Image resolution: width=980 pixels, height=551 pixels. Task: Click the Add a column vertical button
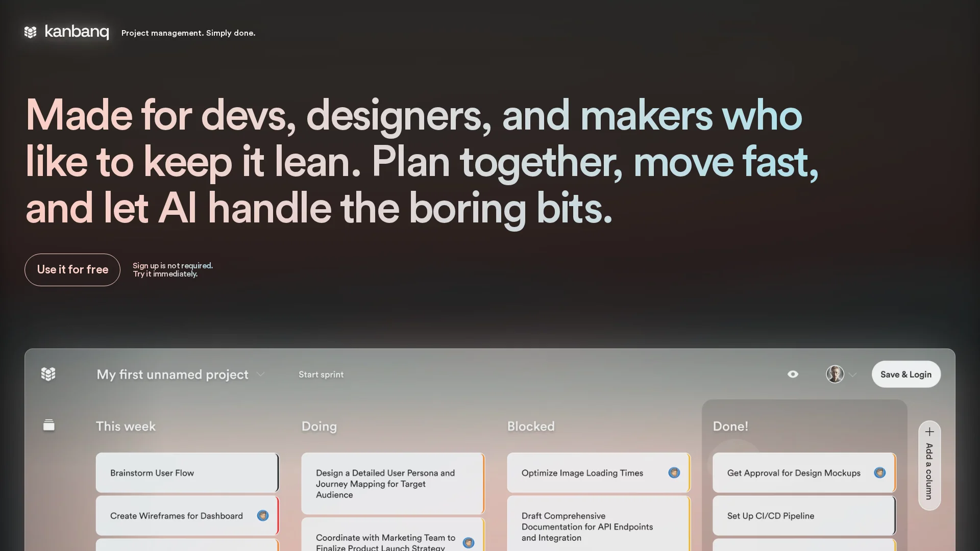point(929,471)
